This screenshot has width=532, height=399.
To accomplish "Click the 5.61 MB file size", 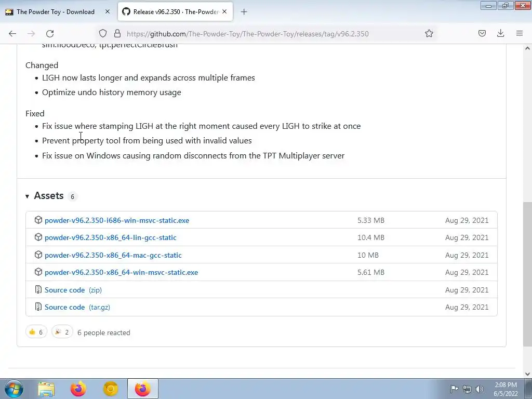I will [371, 272].
